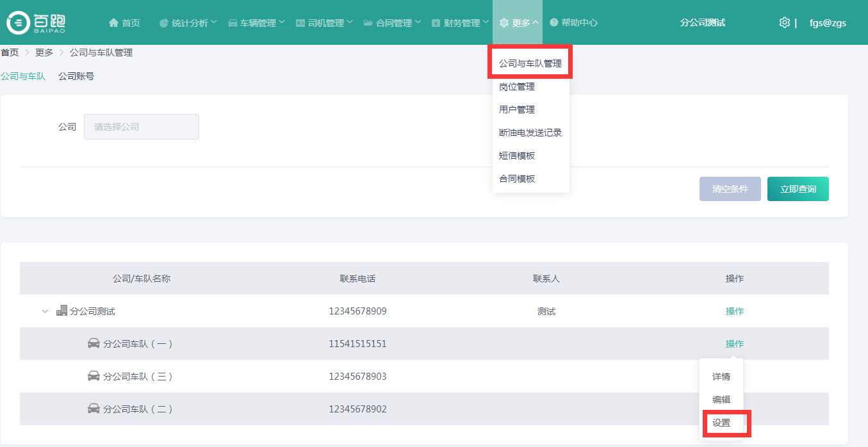Switch to the 公司账号 tab
The height and width of the screenshot is (447, 868).
click(x=76, y=76)
